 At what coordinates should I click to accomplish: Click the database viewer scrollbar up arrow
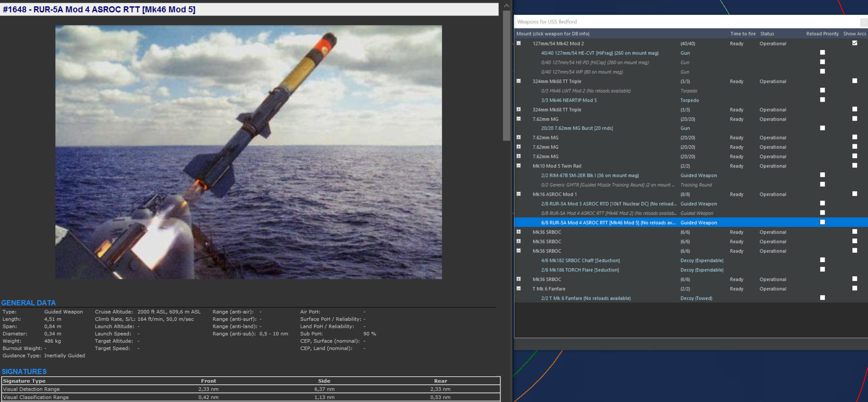click(x=506, y=6)
